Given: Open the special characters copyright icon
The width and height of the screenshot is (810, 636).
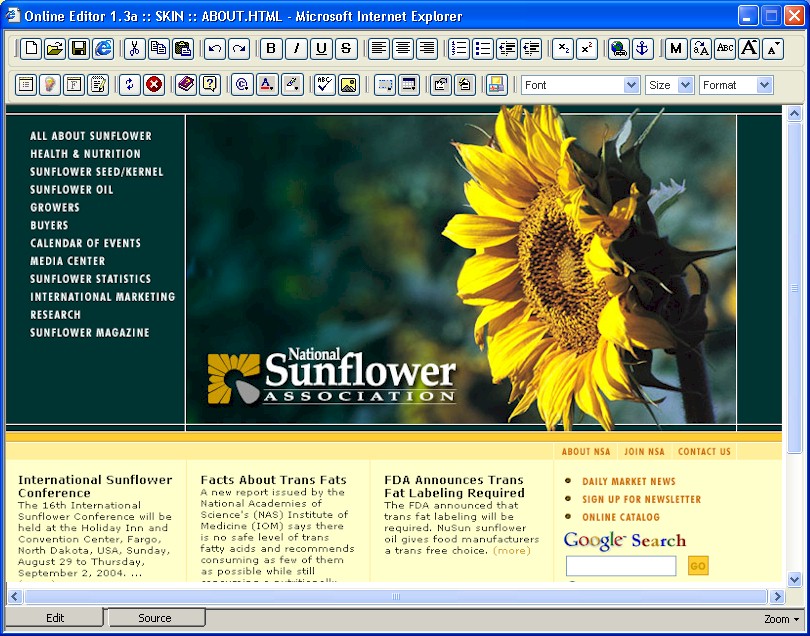Looking at the screenshot, I should pos(242,85).
